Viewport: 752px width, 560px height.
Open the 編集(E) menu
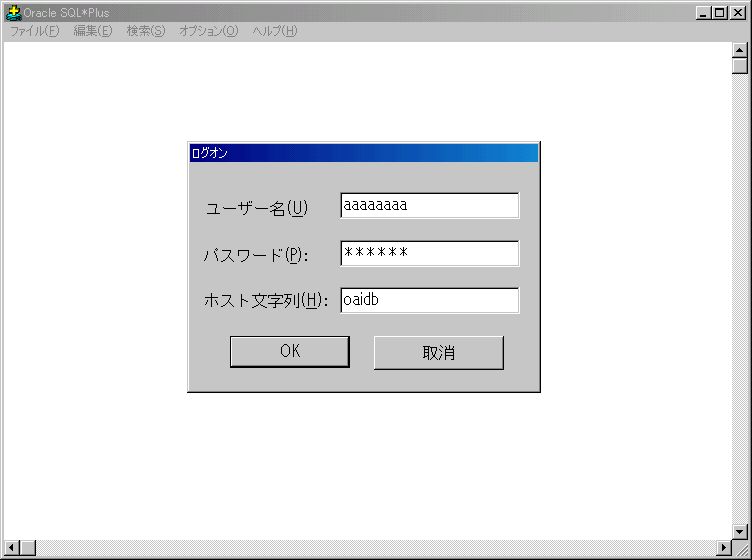pyautogui.click(x=93, y=31)
